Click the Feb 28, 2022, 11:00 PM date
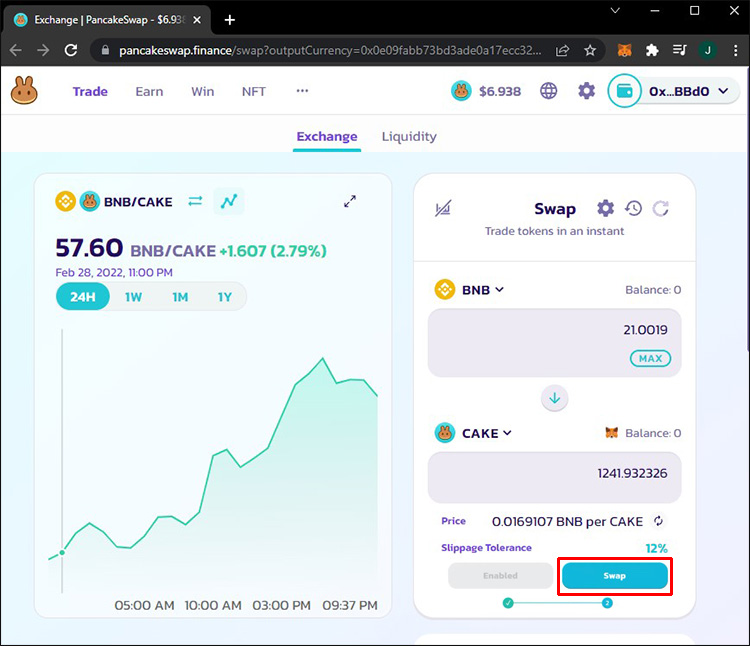 point(114,273)
